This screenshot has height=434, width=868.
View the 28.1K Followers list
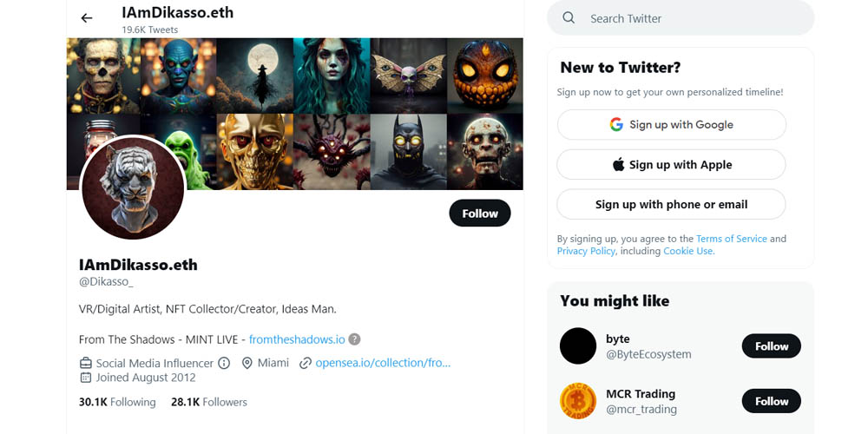click(x=208, y=402)
